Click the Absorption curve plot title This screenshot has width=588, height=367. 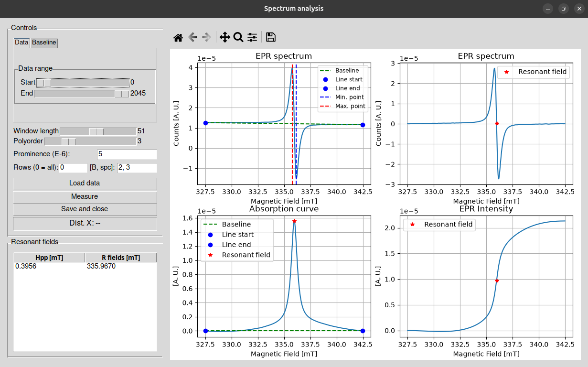284,209
